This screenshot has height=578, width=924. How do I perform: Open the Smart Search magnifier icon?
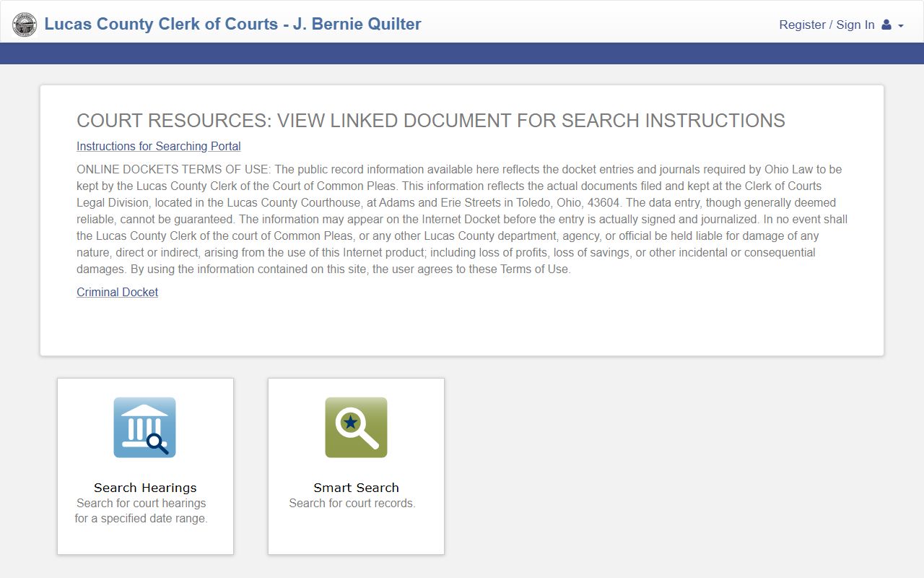tap(356, 427)
